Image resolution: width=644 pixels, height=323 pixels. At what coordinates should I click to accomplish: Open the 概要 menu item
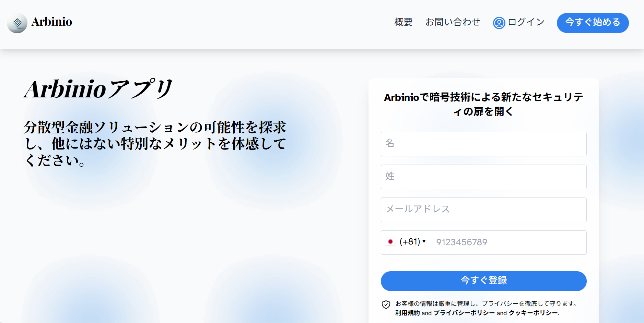403,22
